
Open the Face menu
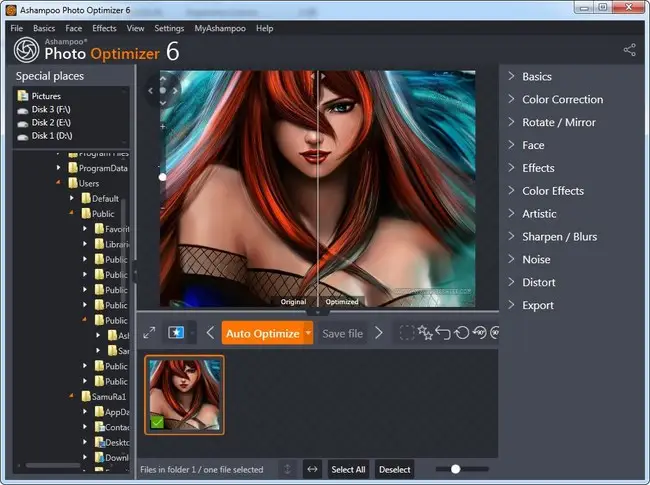73,28
